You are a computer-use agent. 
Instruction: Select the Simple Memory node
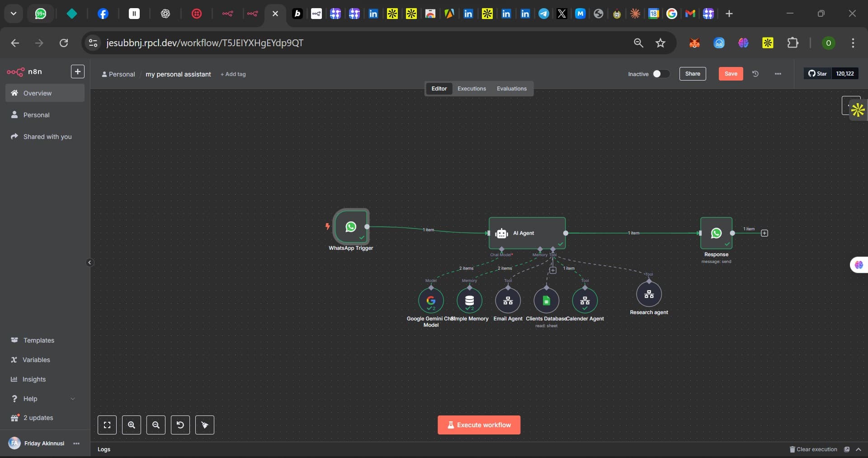tap(469, 301)
